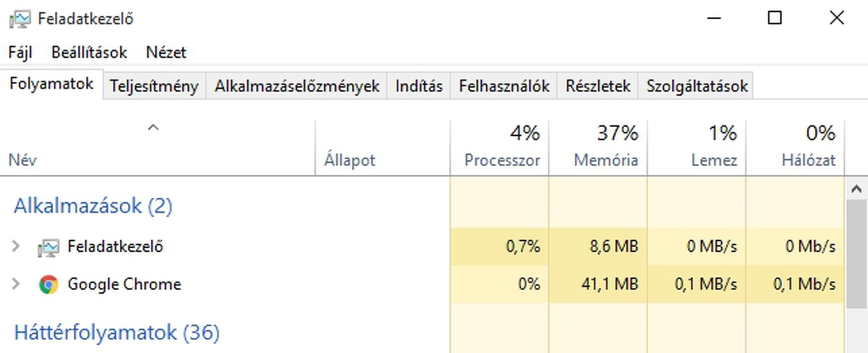Go to the Részletek tab
Image resolution: width=868 pixels, height=353 pixels.
[x=598, y=86]
